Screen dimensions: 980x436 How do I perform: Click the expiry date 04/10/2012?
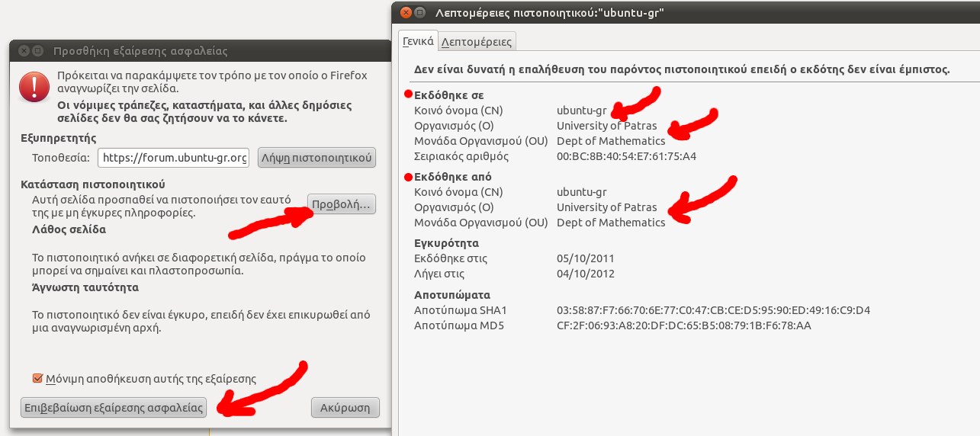coord(585,274)
